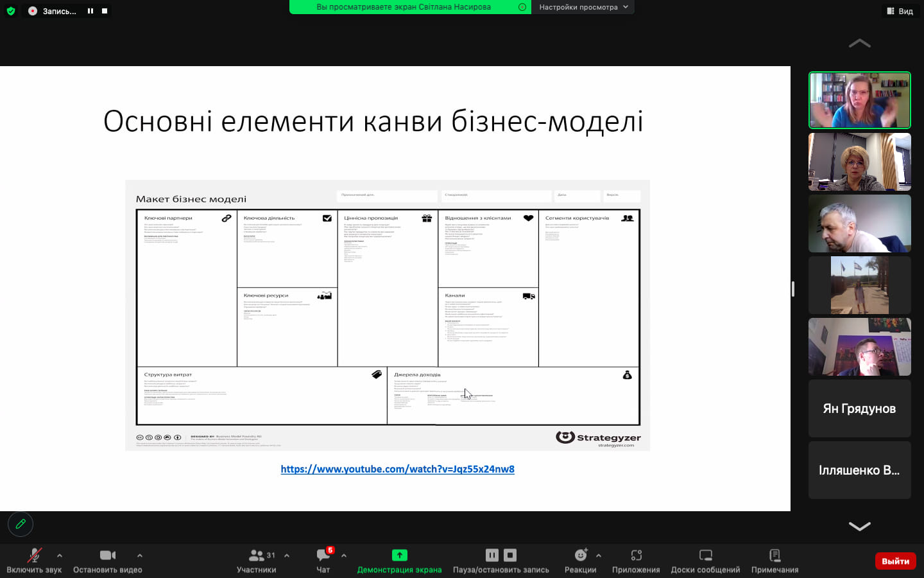Open the Участники participants panel

tap(257, 560)
